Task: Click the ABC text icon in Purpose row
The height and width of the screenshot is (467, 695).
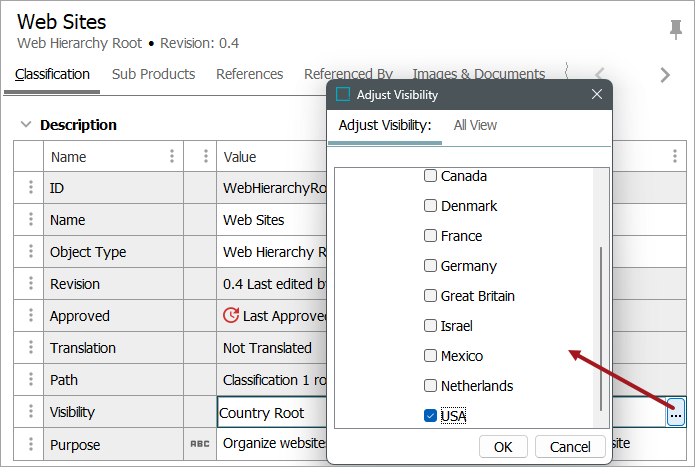Action: (200, 444)
